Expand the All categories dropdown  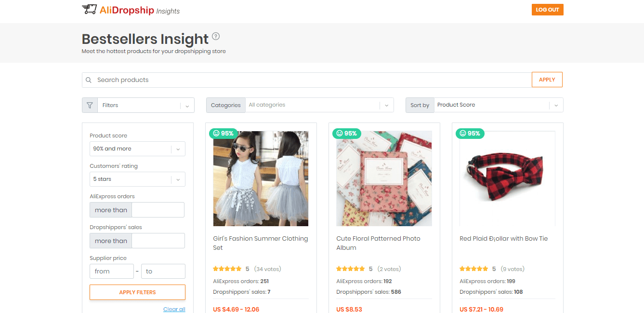pyautogui.click(x=319, y=105)
